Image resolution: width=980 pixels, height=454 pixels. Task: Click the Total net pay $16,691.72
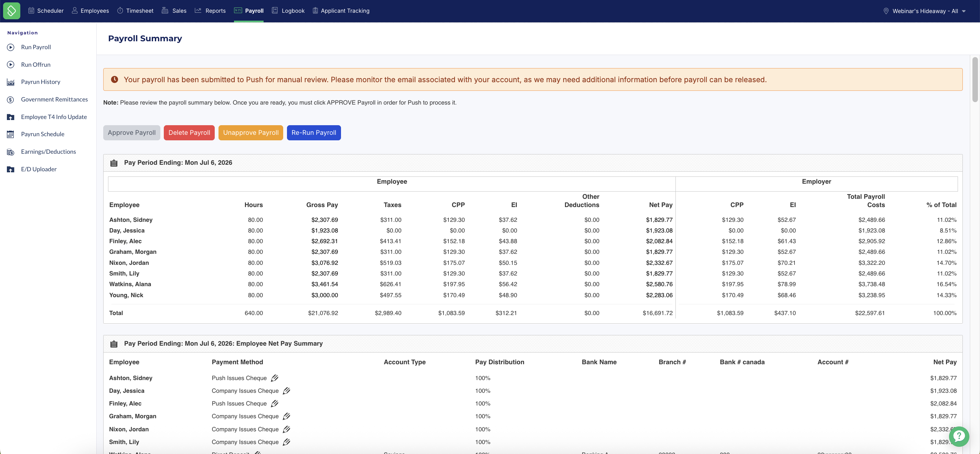pos(657,313)
